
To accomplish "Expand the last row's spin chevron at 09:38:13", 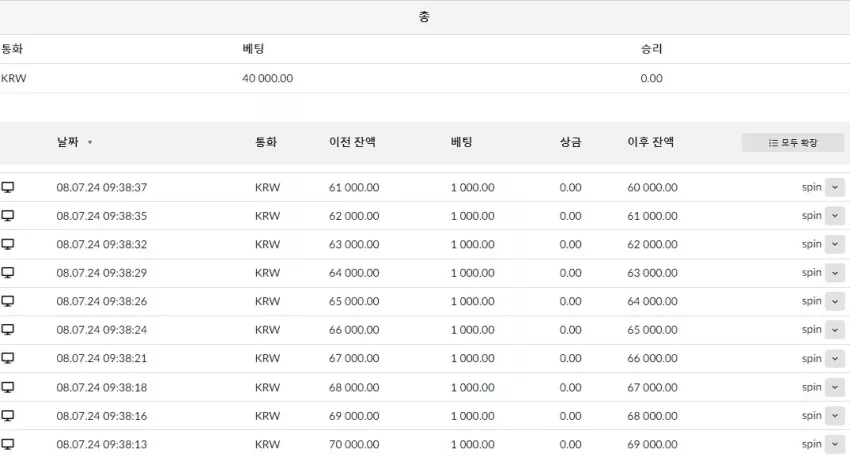I will click(x=835, y=445).
